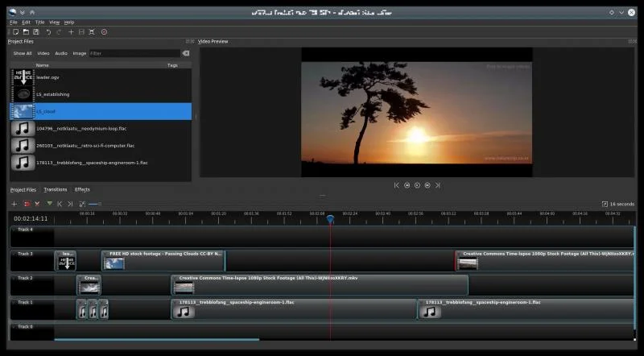Select the Video filter button
The height and width of the screenshot is (356, 644).
point(43,53)
